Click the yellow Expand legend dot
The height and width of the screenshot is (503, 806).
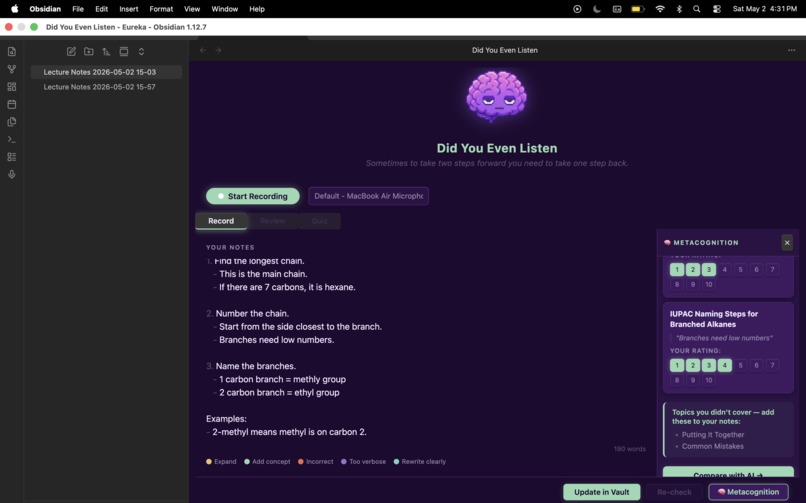[x=209, y=461]
